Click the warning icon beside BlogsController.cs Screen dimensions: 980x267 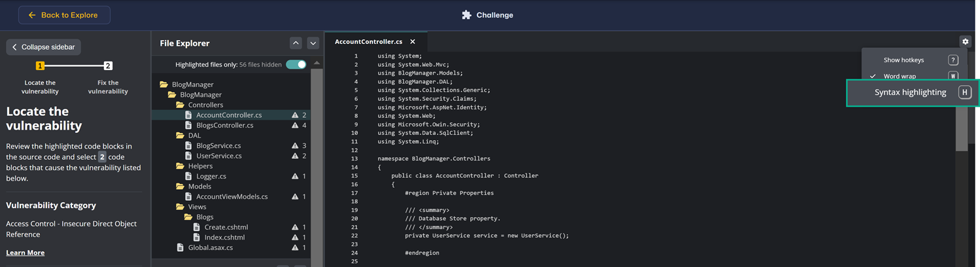pyautogui.click(x=295, y=125)
